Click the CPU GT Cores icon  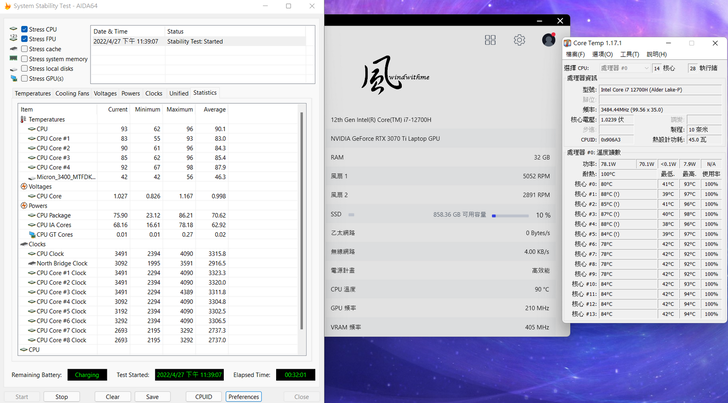point(32,234)
